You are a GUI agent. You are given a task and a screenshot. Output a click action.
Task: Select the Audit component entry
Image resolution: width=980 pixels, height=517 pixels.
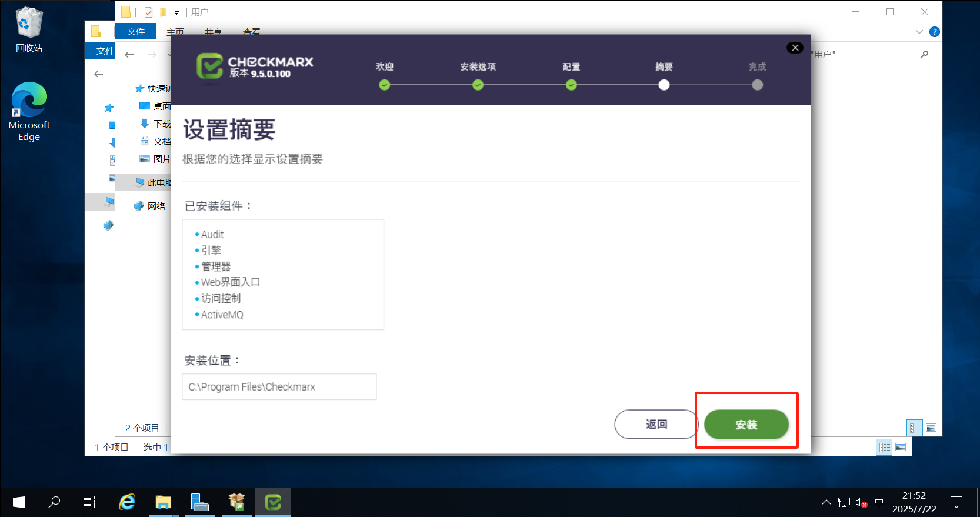[212, 234]
